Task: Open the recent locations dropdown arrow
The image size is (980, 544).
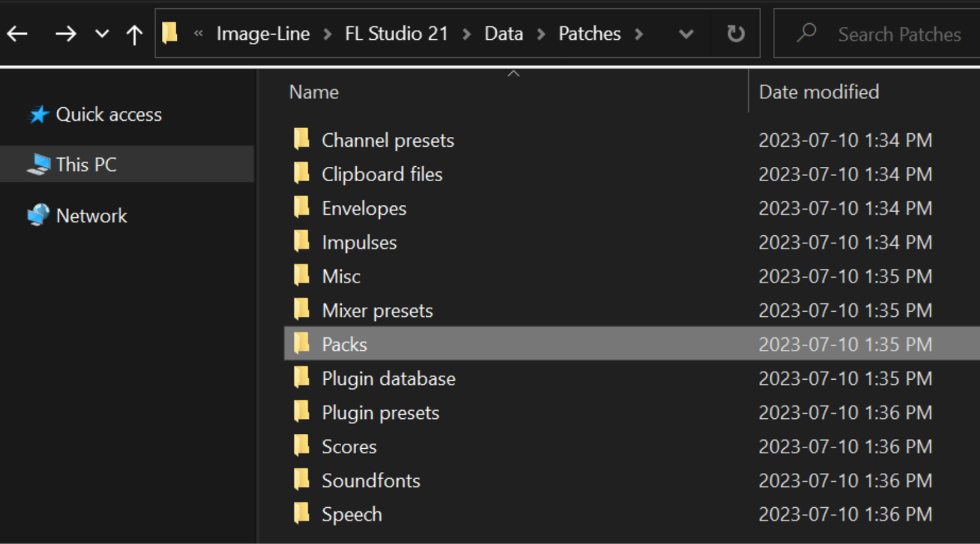Action: 101,34
